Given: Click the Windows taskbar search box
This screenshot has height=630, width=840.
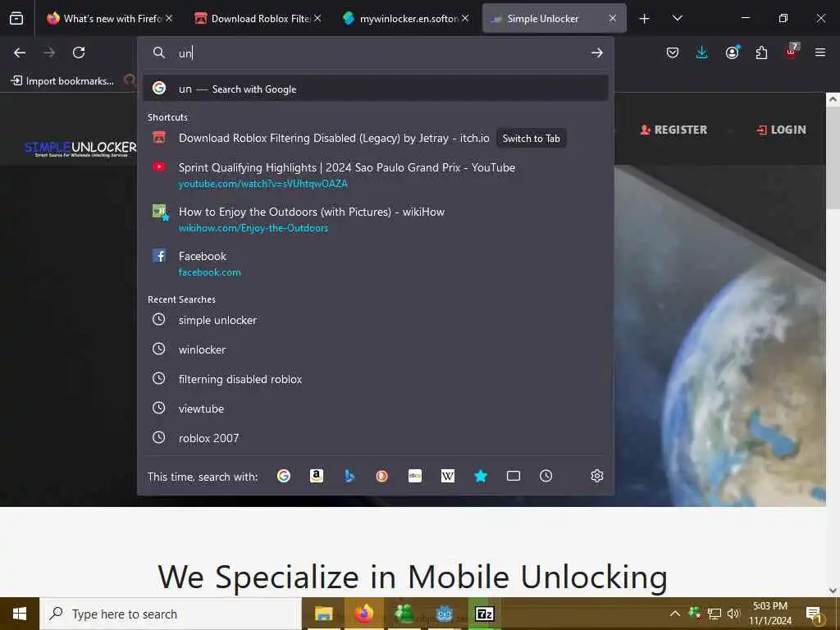Looking at the screenshot, I should pos(171,614).
